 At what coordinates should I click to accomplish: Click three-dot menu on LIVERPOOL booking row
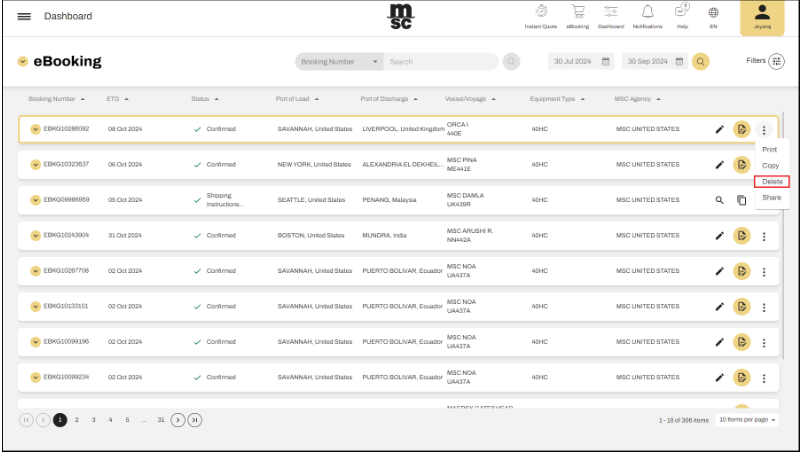(764, 130)
